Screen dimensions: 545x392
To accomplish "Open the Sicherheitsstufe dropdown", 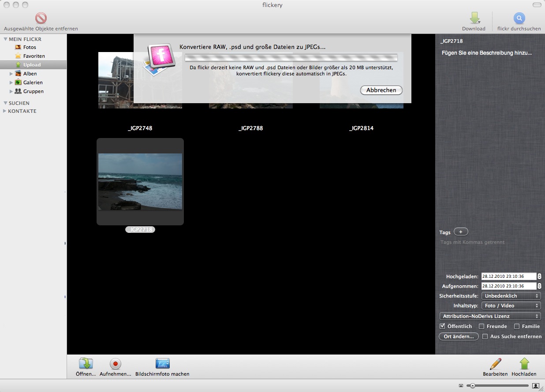I will point(511,296).
